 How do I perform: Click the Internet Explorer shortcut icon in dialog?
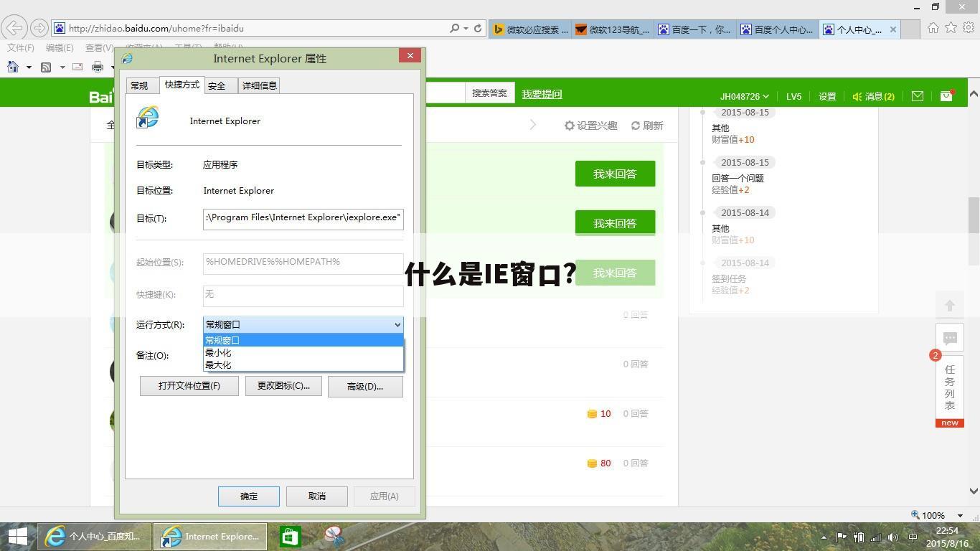click(x=148, y=118)
